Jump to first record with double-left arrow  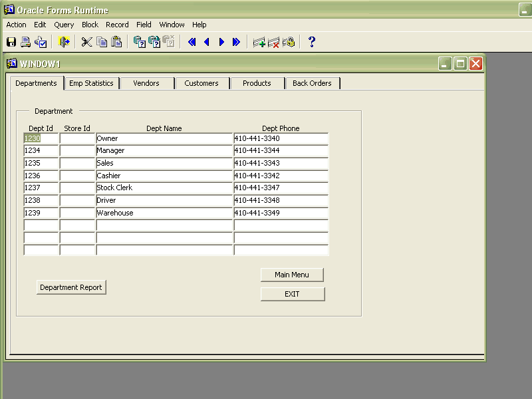point(192,42)
